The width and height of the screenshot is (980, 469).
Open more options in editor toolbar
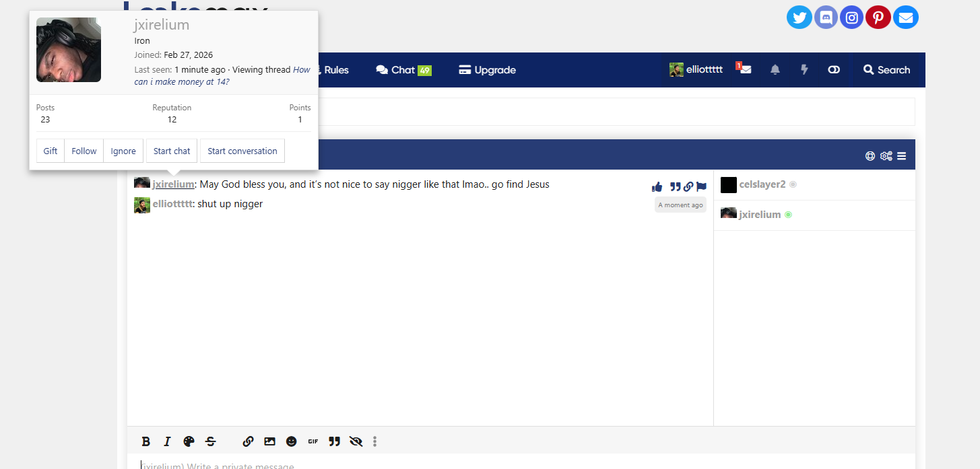click(x=374, y=441)
